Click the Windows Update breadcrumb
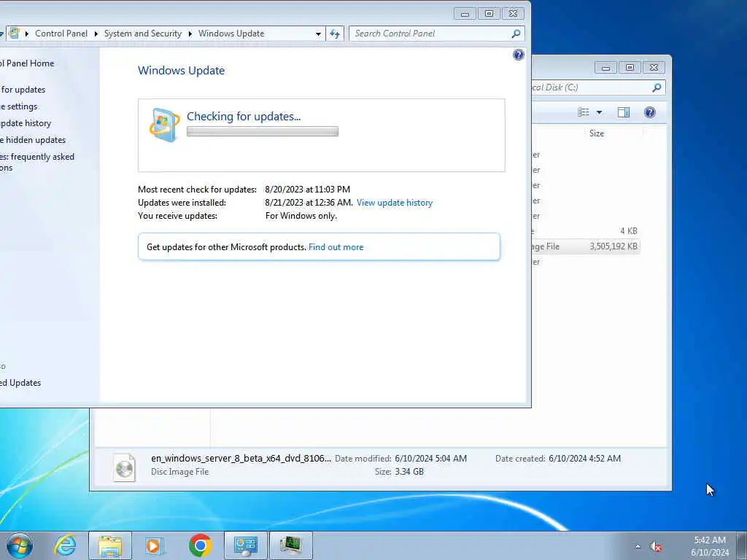The image size is (747, 560). click(231, 34)
